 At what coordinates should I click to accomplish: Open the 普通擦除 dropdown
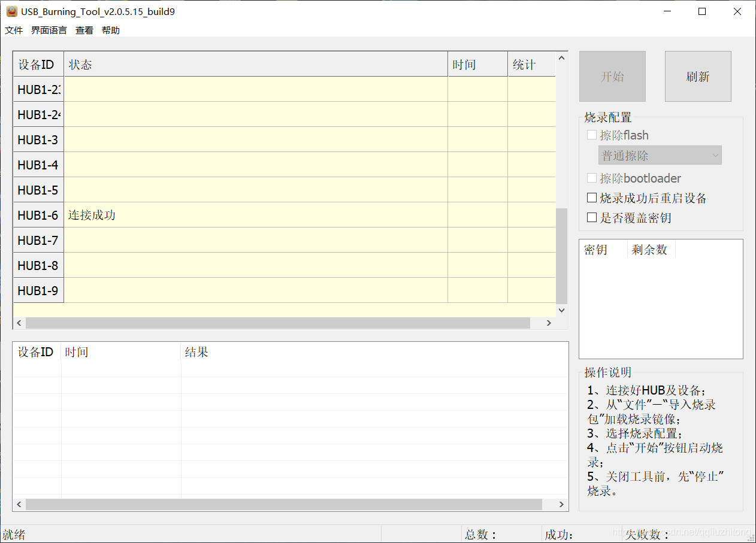coord(659,155)
